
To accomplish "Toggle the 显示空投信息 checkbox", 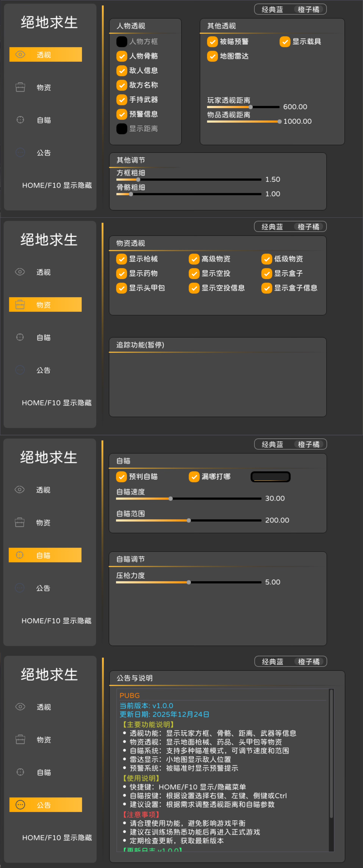I will tap(194, 288).
